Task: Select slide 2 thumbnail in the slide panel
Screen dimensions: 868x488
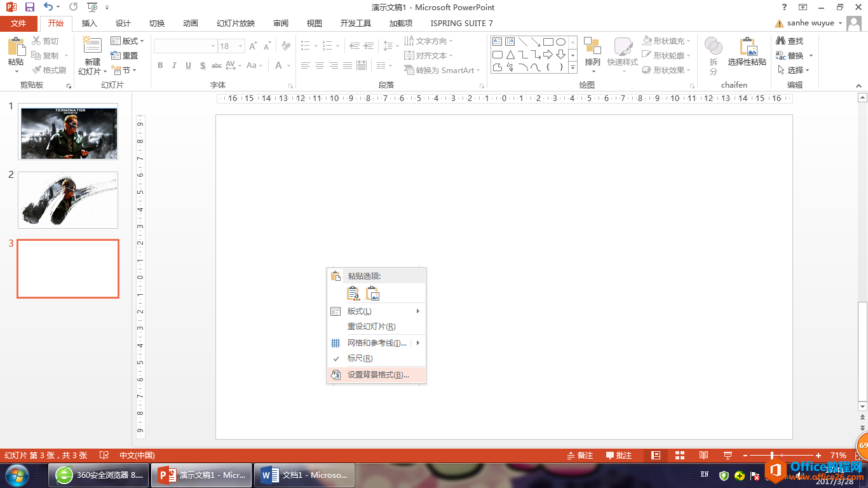Action: coord(68,200)
